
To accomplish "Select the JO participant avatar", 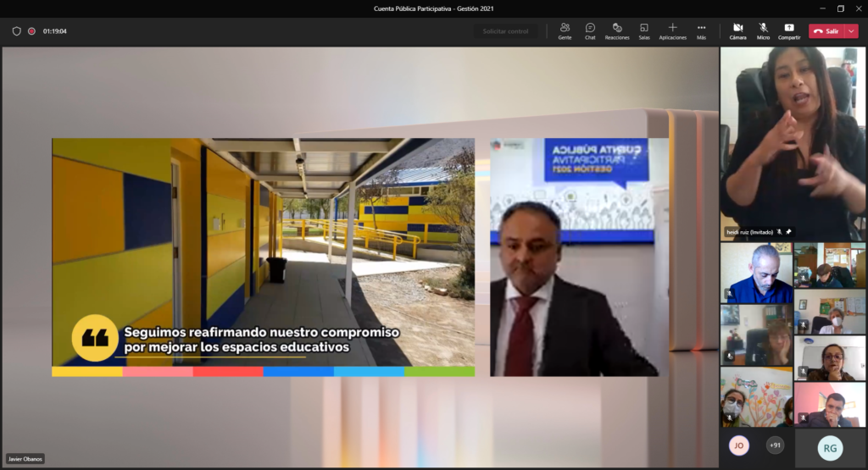I will (x=738, y=445).
